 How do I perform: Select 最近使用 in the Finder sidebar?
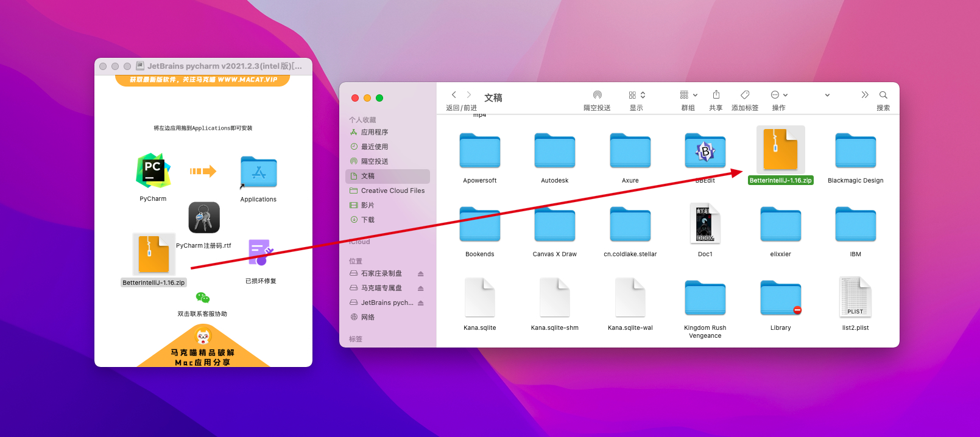coord(387,147)
